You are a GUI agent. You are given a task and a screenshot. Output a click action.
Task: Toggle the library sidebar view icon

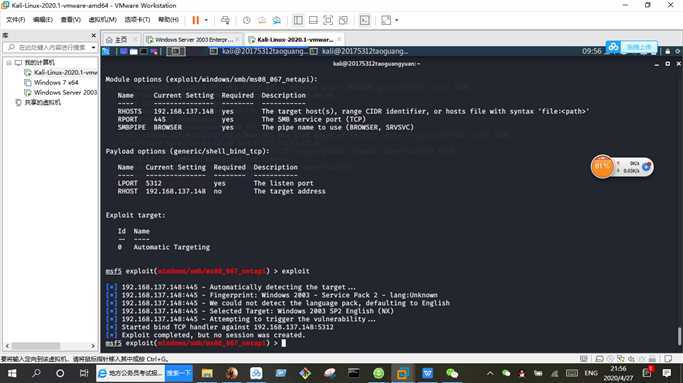point(298,20)
